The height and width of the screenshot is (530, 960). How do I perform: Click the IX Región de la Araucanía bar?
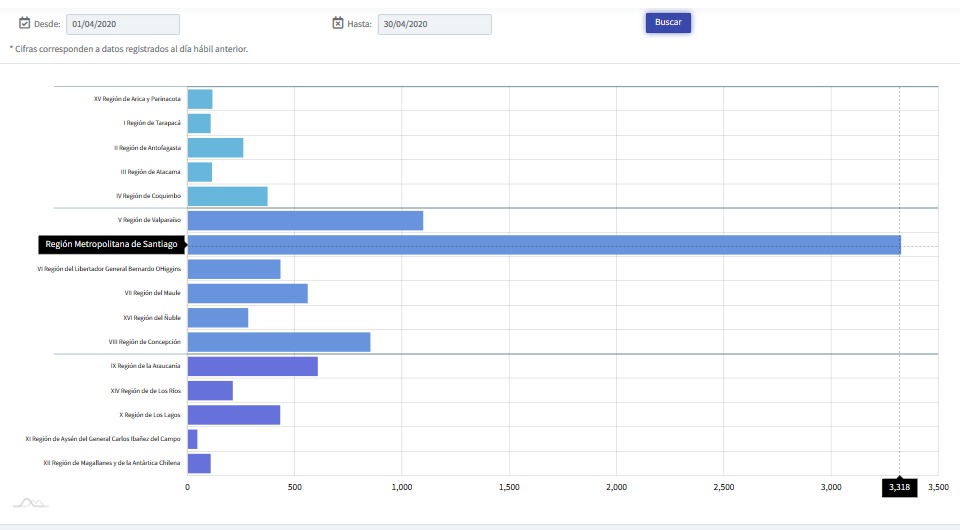(x=252, y=367)
